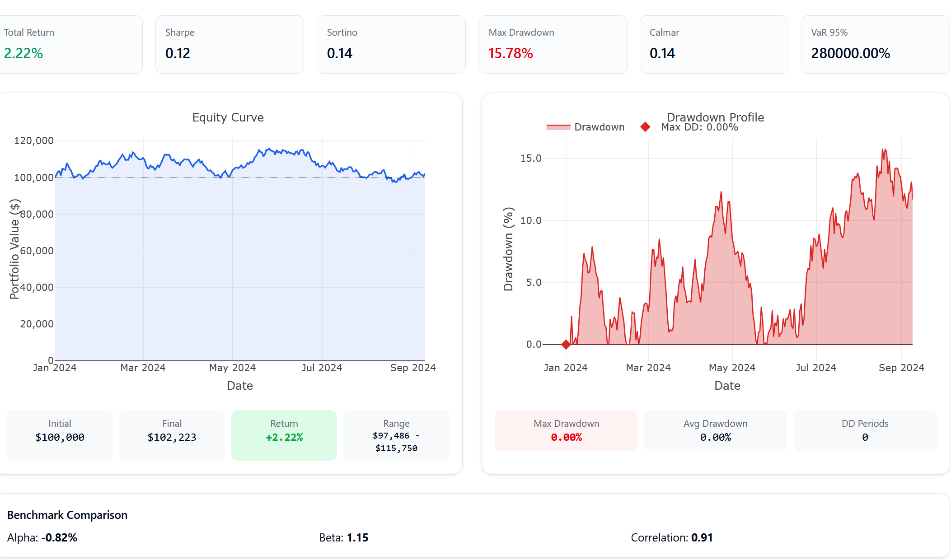The width and height of the screenshot is (951, 560).
Task: Click the DD Periods tile
Action: [x=865, y=430]
